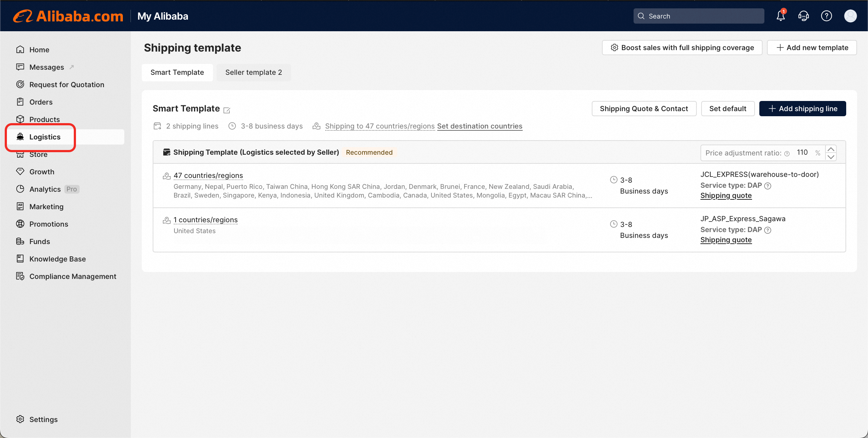Click Shipping Quote & Contact button
This screenshot has height=438, width=868.
[644, 109]
